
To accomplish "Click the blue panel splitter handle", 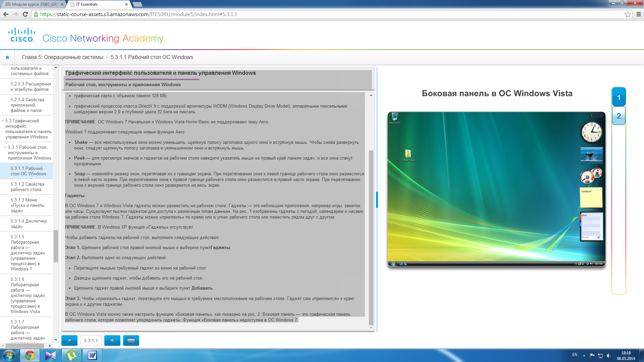I will 377,200.
